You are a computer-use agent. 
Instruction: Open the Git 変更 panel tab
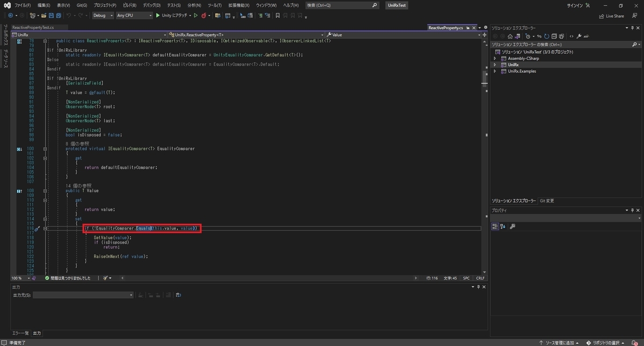coord(547,200)
